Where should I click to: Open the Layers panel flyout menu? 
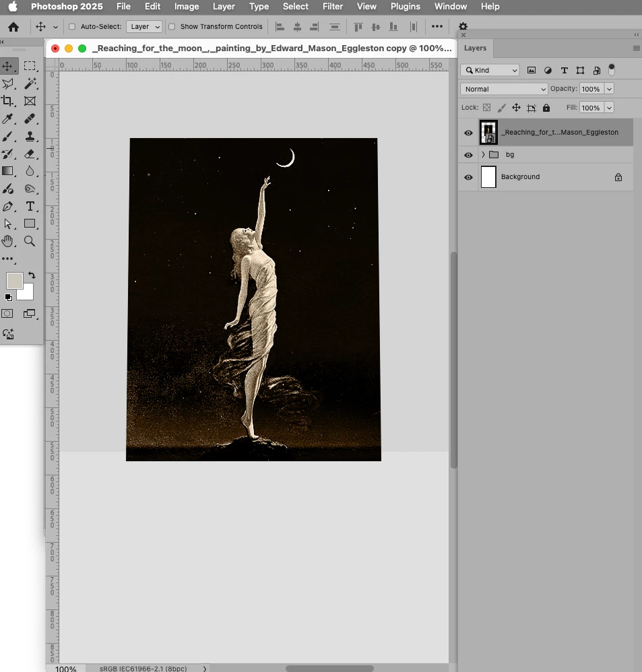click(x=637, y=48)
